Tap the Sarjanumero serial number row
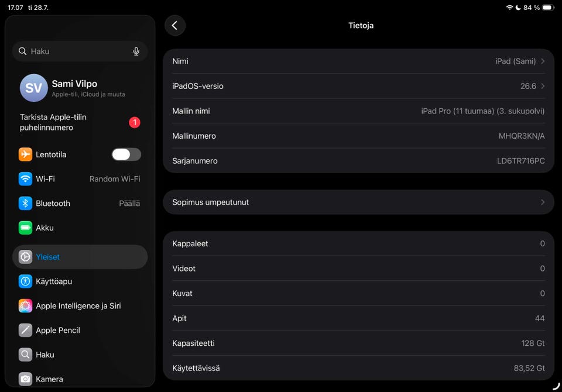The width and height of the screenshot is (562, 392). click(x=358, y=161)
